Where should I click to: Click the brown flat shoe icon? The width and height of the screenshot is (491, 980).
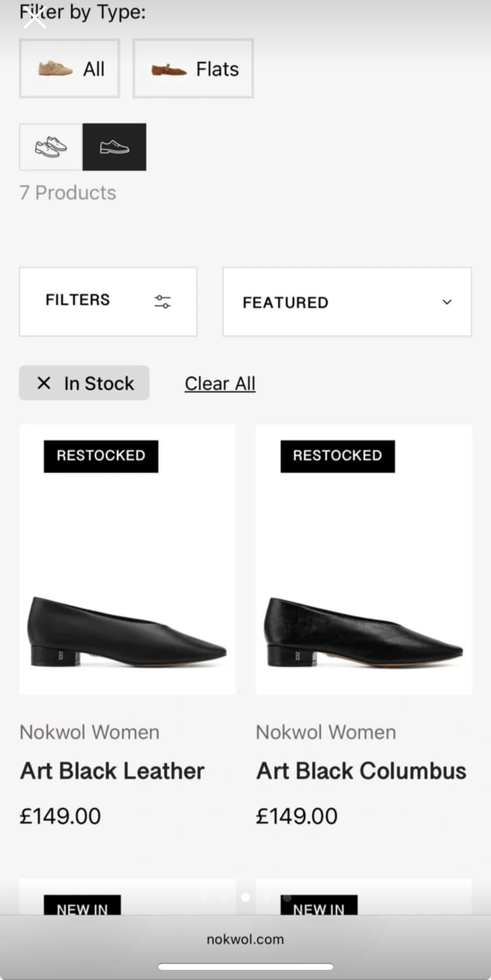[169, 69]
